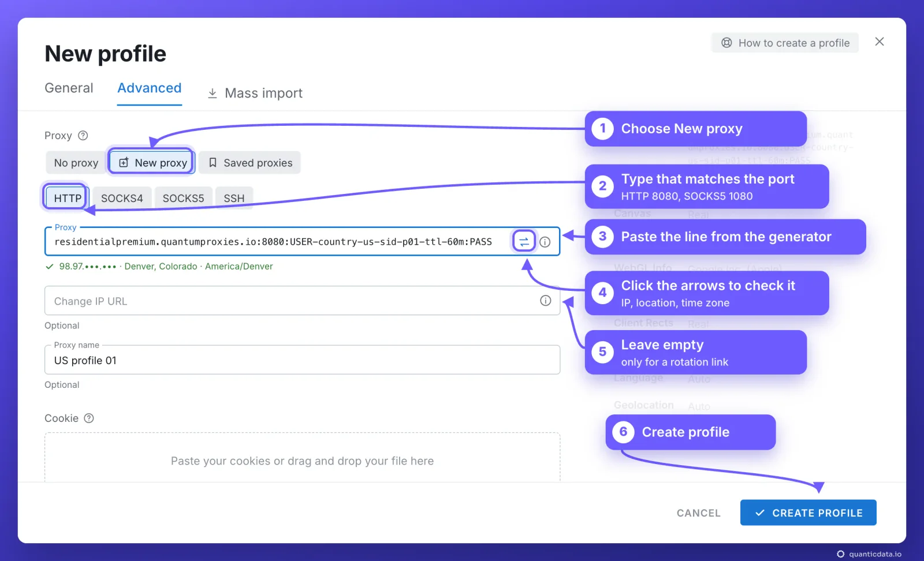Click the Proxy name field containing US profile 01
924x561 pixels.
302,360
